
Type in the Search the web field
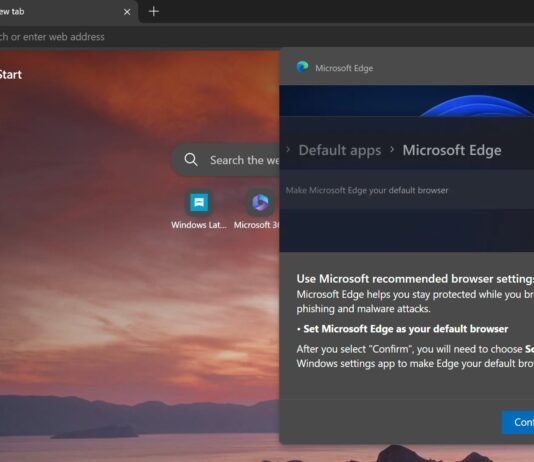[x=226, y=160]
